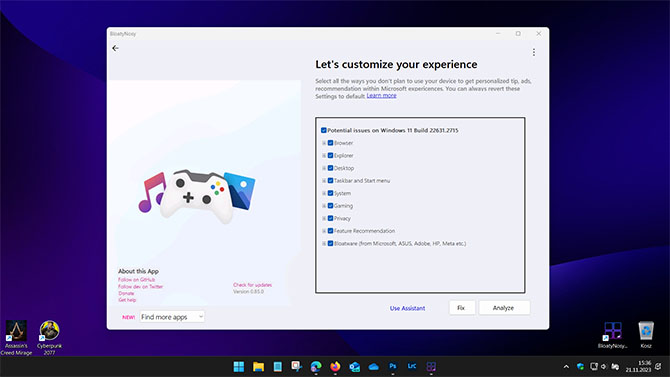This screenshot has height=377, width=670.
Task: Open Windows Security tray icon
Action: tap(580, 366)
